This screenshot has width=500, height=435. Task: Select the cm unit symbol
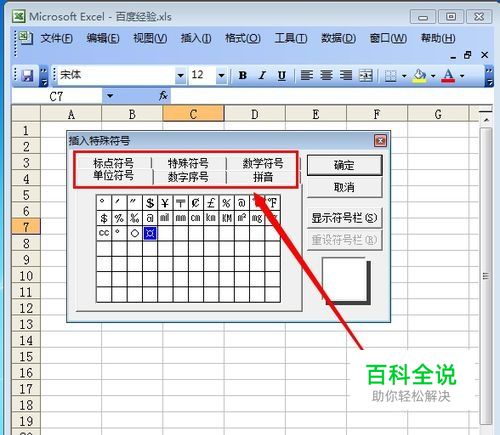tap(195, 218)
